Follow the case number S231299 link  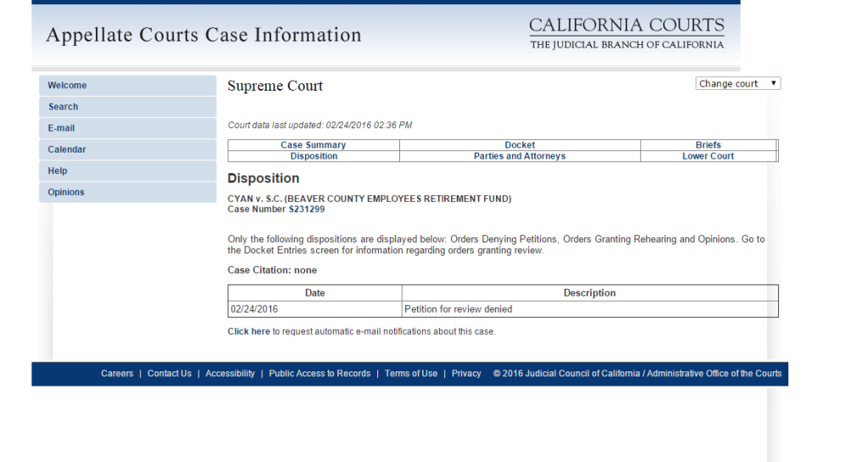click(307, 209)
